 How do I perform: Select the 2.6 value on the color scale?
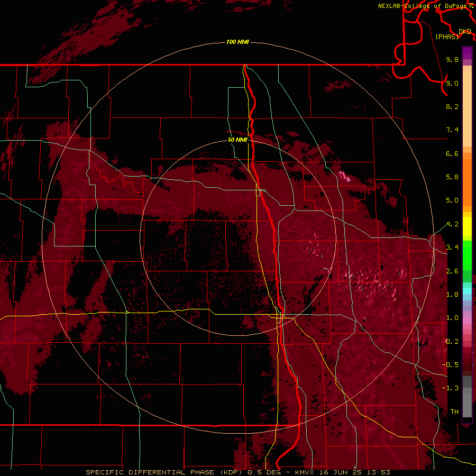pyautogui.click(x=452, y=271)
